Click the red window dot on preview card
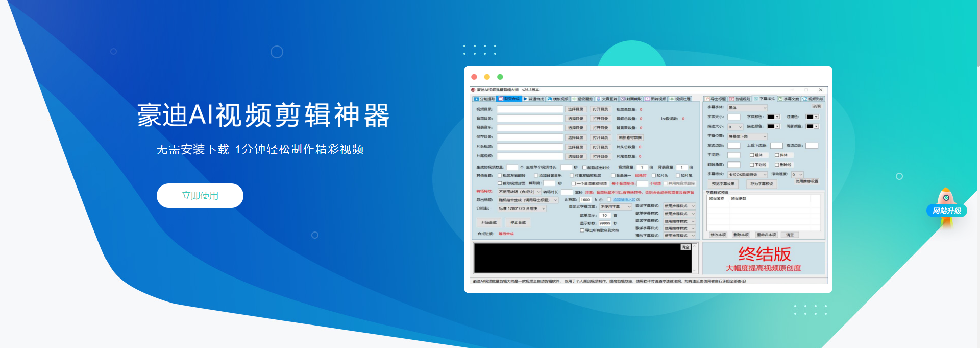980x348 pixels. [474, 77]
